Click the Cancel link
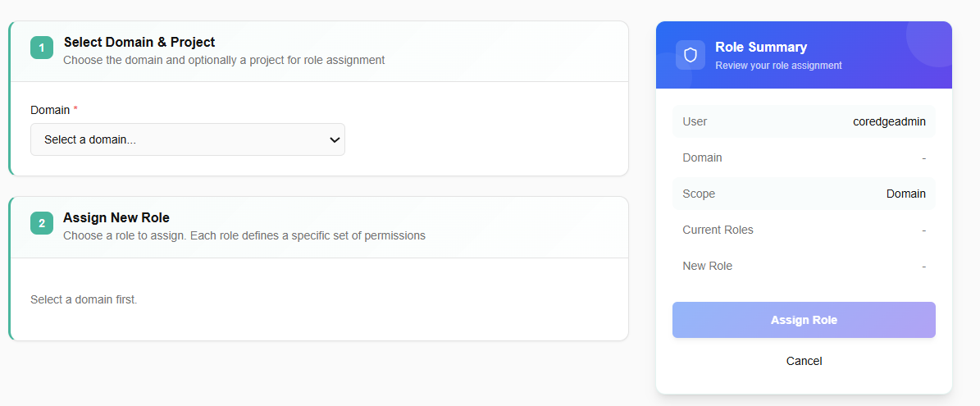Image resolution: width=980 pixels, height=406 pixels. coord(804,361)
